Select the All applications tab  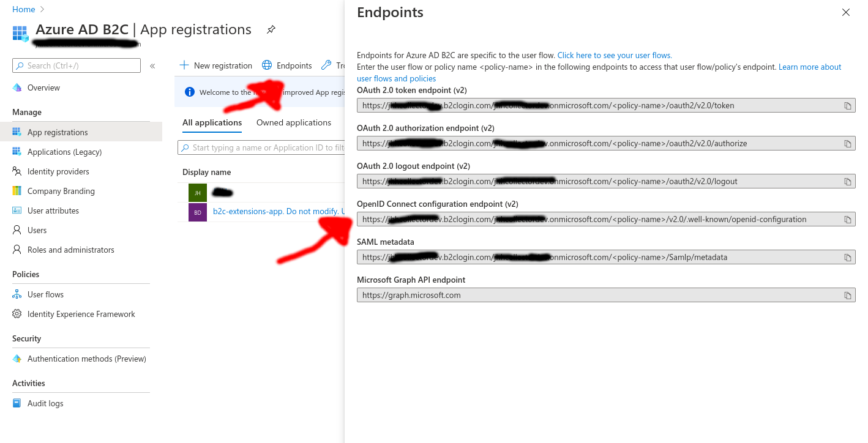[212, 122]
